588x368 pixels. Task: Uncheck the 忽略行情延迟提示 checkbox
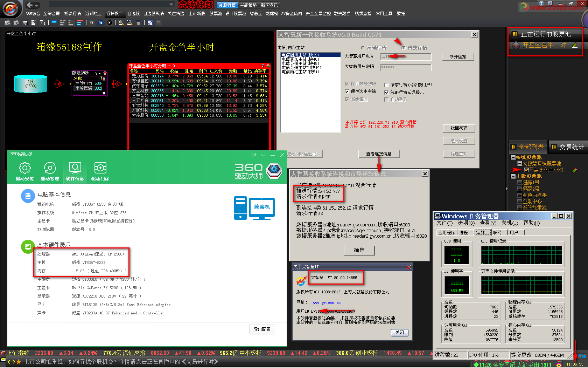coord(386,93)
